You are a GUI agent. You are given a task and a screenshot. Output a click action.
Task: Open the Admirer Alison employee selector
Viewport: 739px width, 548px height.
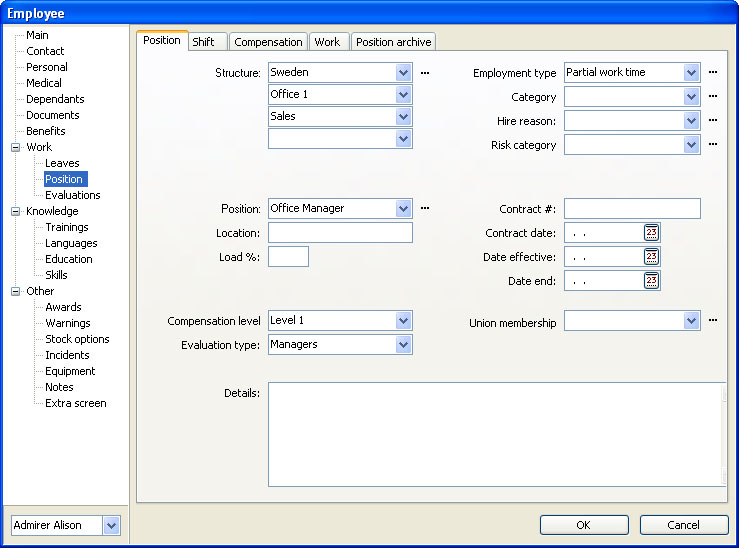pos(112,525)
